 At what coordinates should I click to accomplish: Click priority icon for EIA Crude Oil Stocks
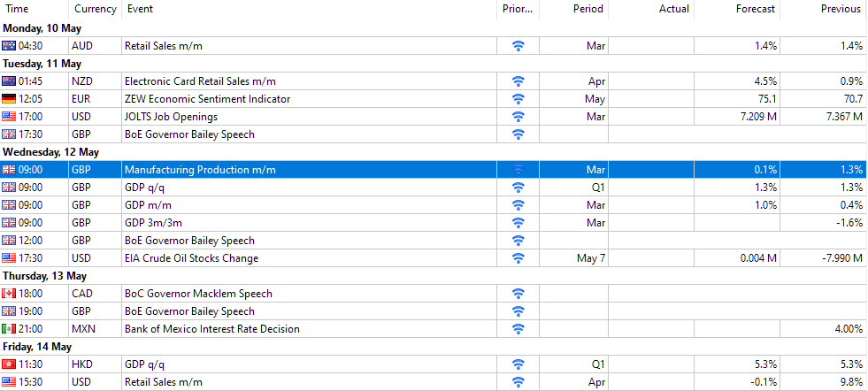pos(518,258)
